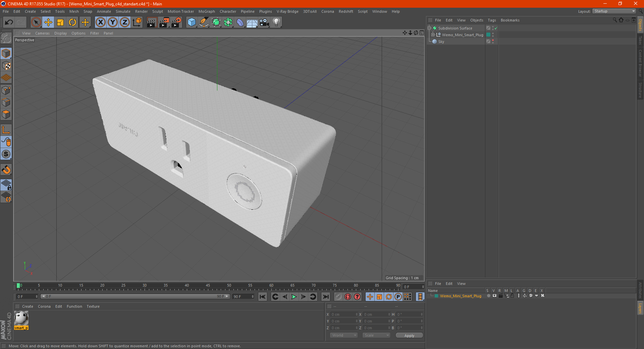The width and height of the screenshot is (644, 349).
Task: Open the Content Browser side tab
Action: (x=640, y=63)
